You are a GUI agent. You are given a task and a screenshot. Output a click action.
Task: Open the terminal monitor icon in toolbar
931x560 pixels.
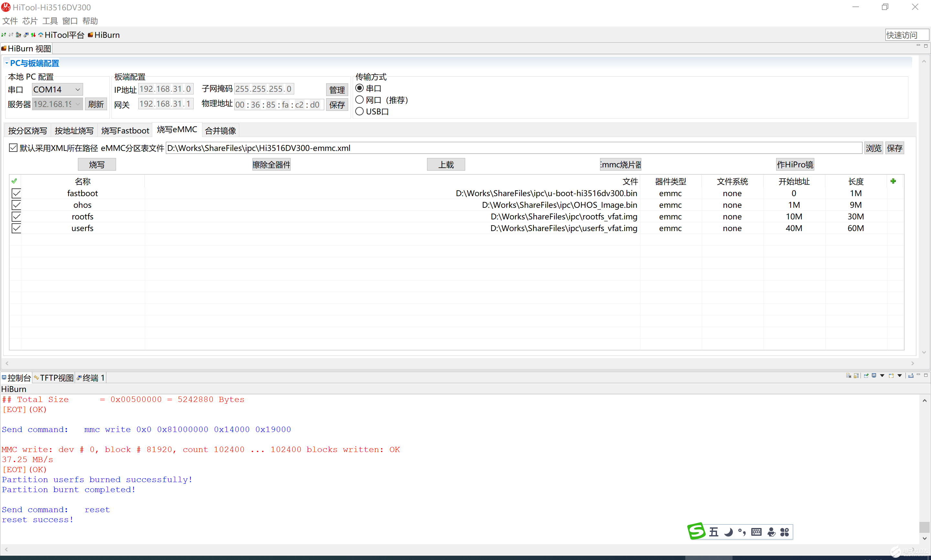pyautogui.click(x=26, y=35)
